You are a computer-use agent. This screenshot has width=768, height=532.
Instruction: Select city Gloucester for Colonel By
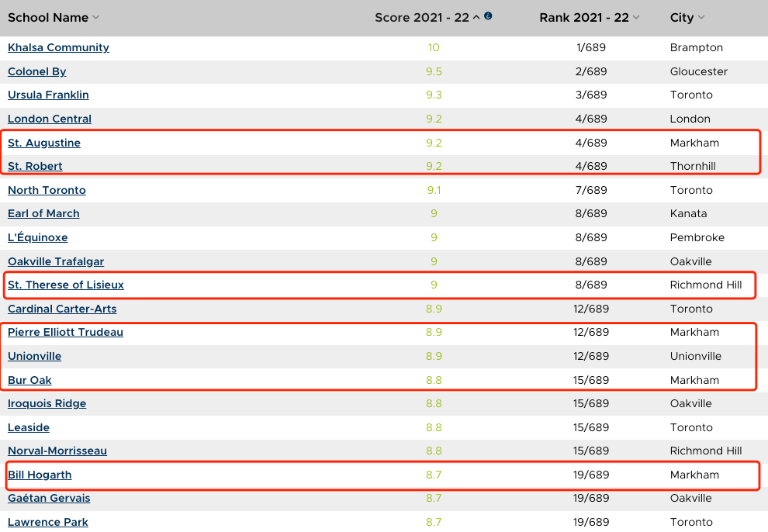click(698, 71)
